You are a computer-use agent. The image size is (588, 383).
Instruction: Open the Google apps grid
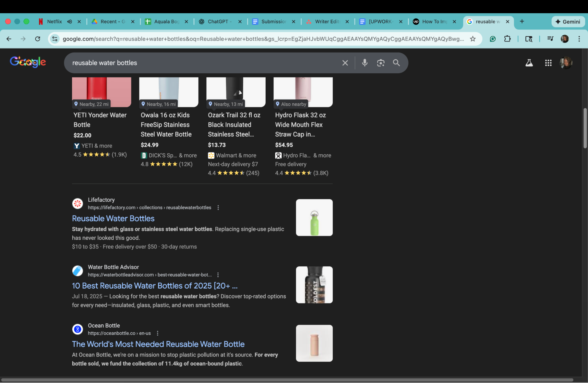point(548,63)
